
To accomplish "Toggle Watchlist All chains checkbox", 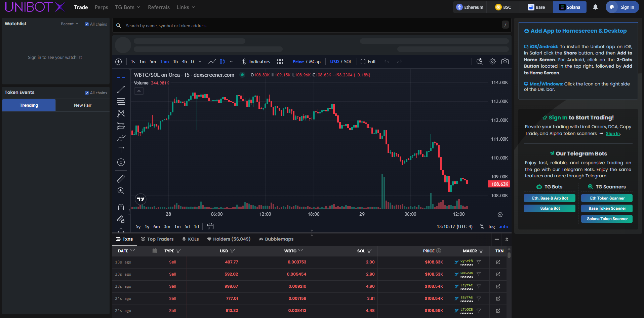I will 87,24.
